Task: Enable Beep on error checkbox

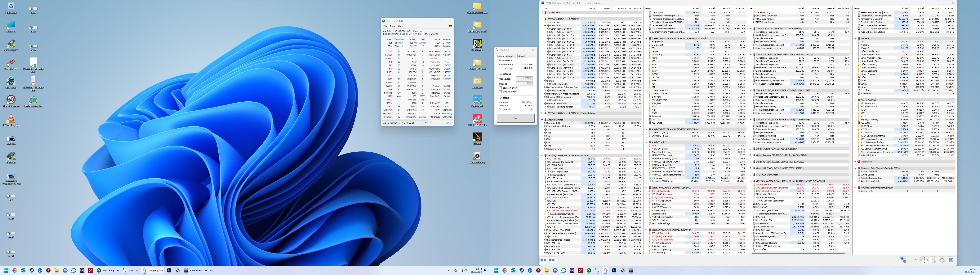Action: [500, 88]
